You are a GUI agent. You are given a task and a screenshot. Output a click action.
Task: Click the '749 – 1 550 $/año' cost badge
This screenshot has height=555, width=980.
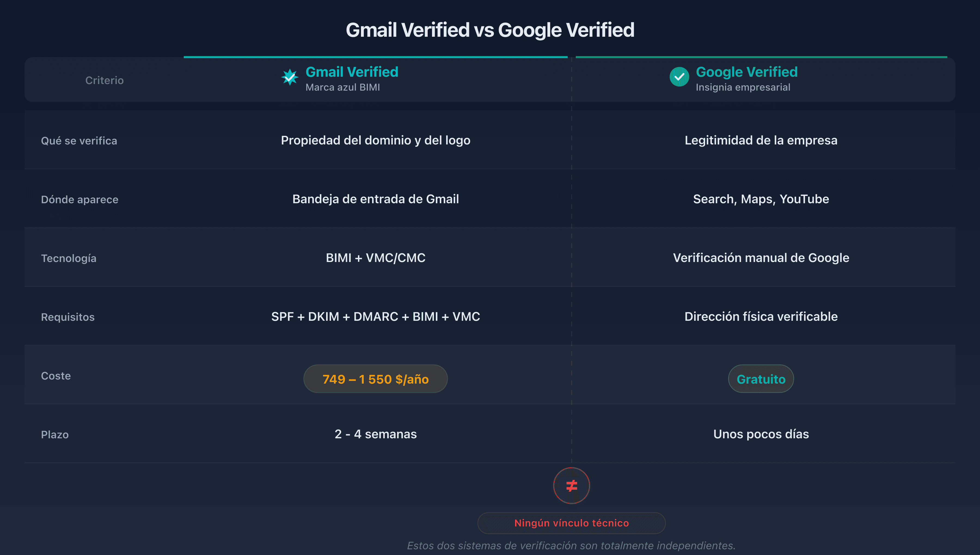(375, 379)
